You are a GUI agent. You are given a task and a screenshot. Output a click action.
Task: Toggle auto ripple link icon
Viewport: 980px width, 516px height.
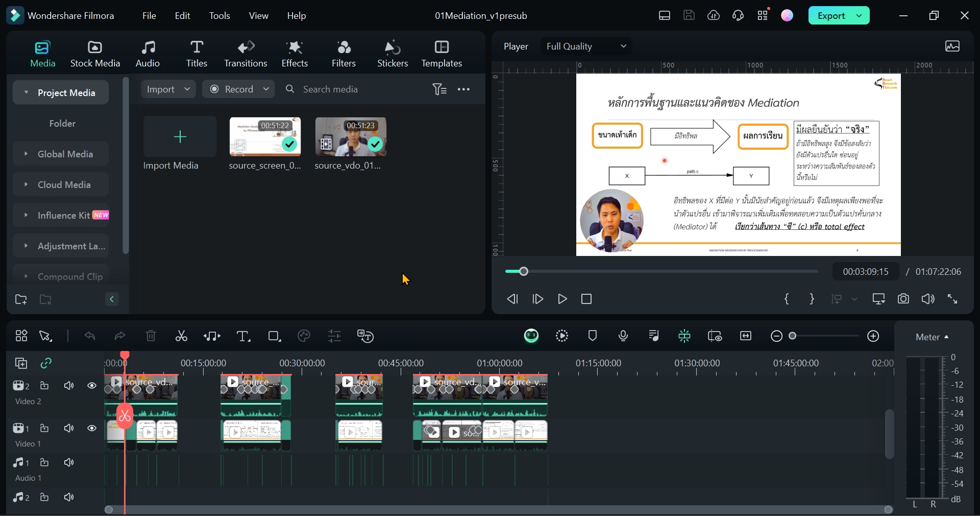[x=46, y=363]
